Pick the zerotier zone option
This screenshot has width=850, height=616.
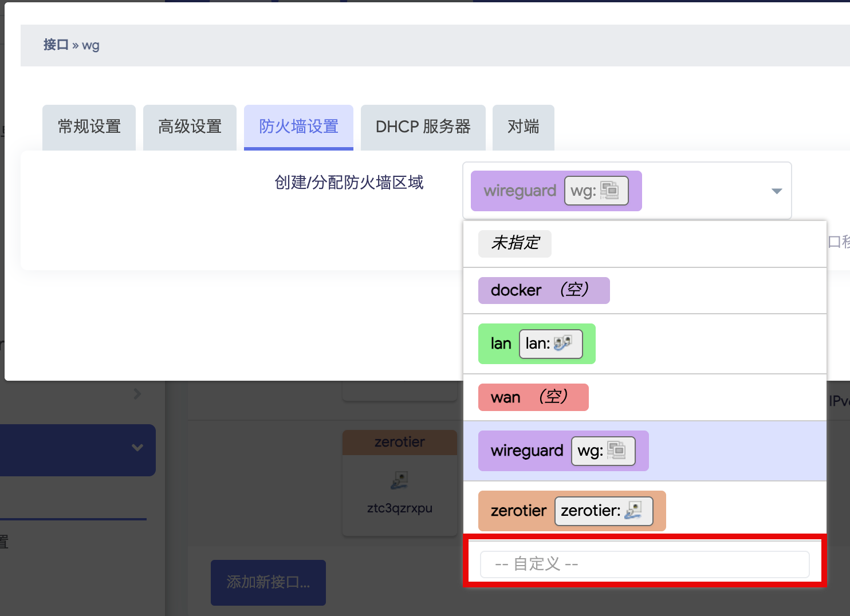572,511
